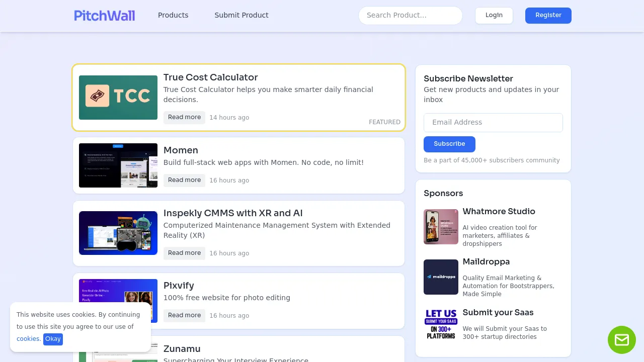Click Momen's 16 hours ago timestamp

[229, 180]
